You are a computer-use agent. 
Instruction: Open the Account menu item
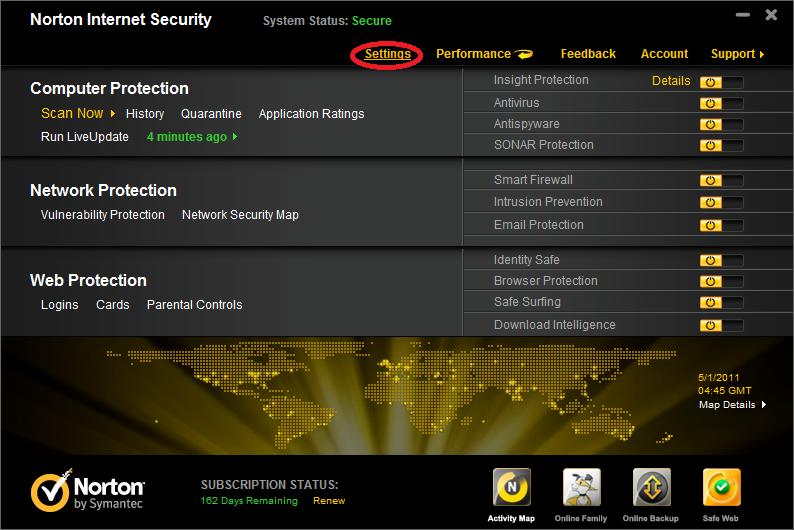[x=664, y=54]
